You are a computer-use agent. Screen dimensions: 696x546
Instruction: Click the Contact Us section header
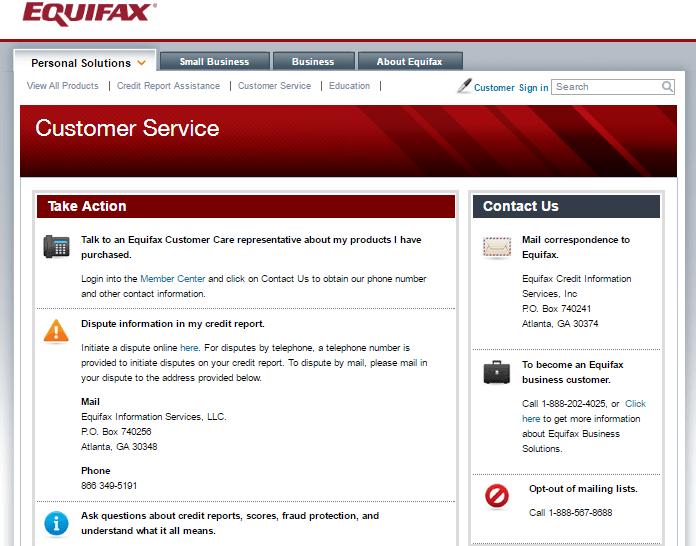click(x=566, y=206)
